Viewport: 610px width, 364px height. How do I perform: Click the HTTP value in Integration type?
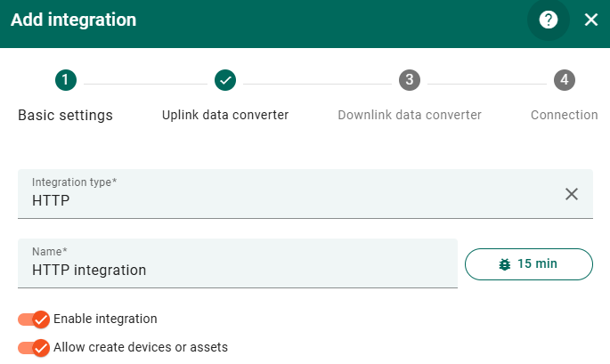click(51, 201)
